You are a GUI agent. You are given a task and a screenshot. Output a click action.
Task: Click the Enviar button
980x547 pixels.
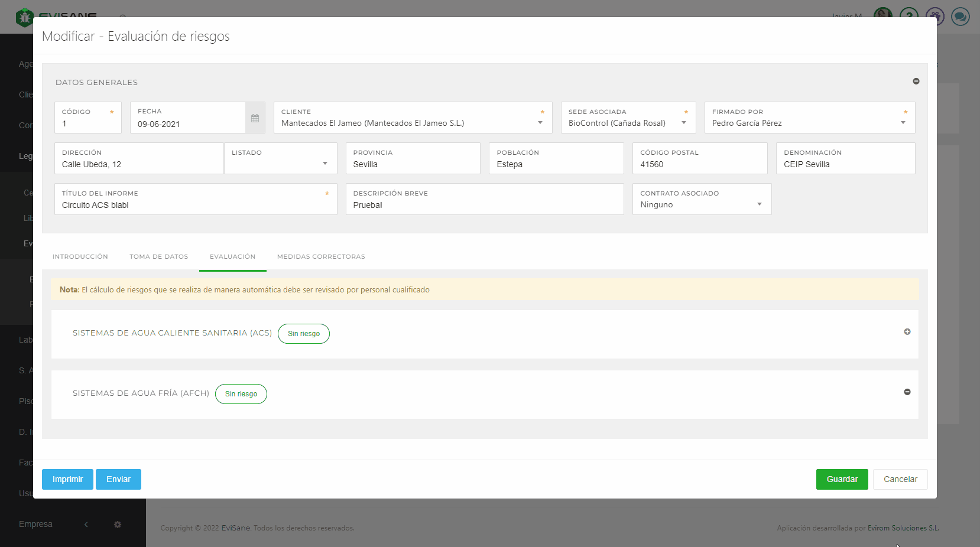[118, 479]
